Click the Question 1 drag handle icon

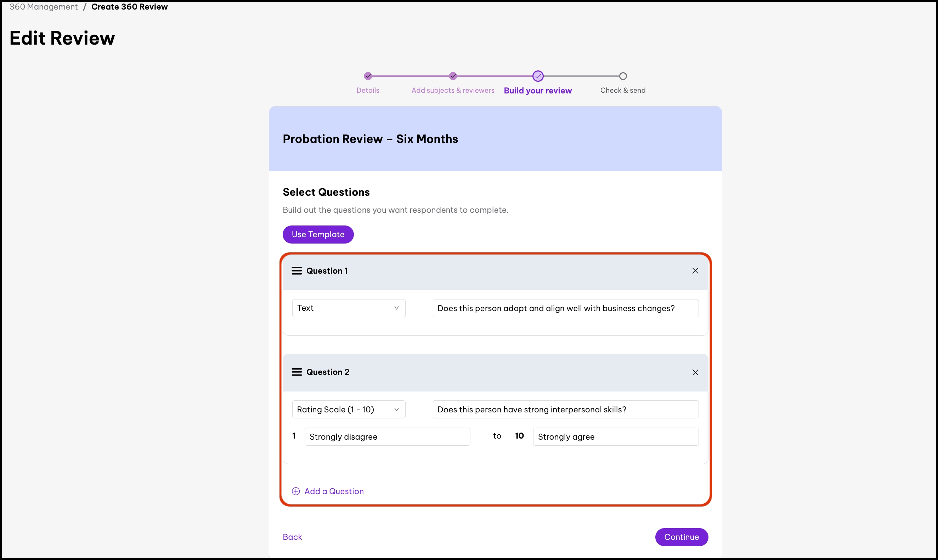[x=296, y=271]
